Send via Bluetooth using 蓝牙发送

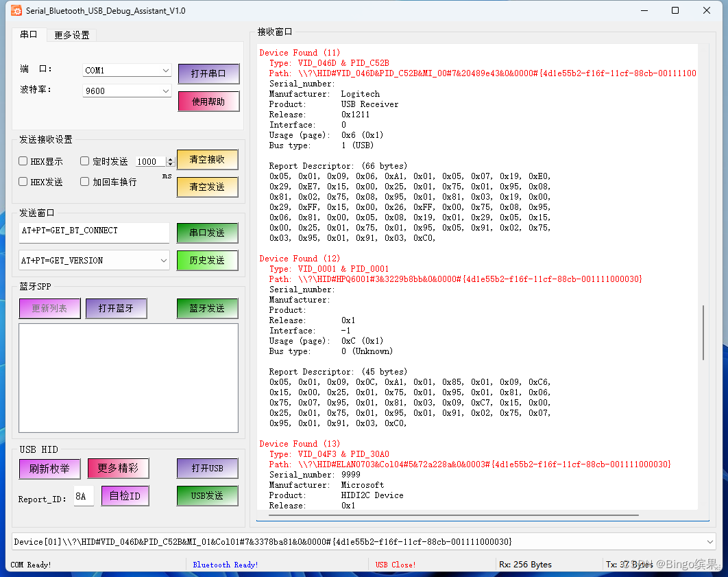click(207, 309)
